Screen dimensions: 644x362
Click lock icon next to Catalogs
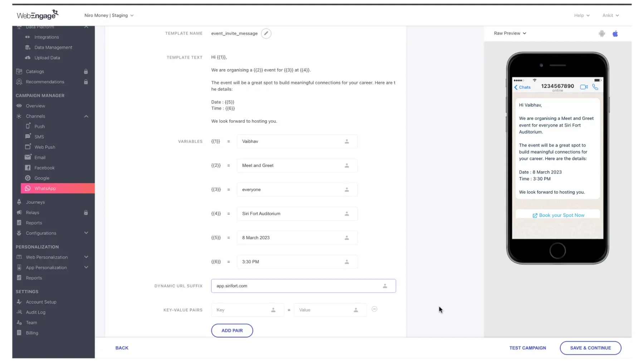(x=86, y=71)
